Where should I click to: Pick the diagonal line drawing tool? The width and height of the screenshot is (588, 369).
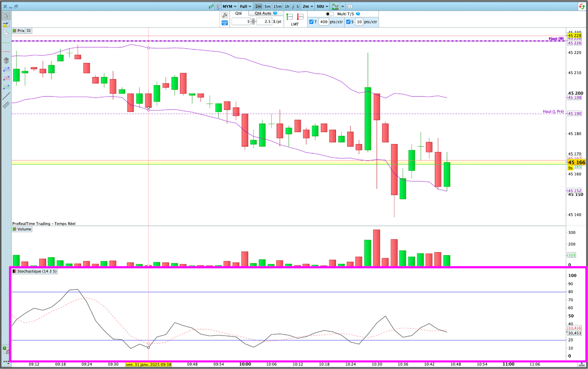(x=6, y=96)
